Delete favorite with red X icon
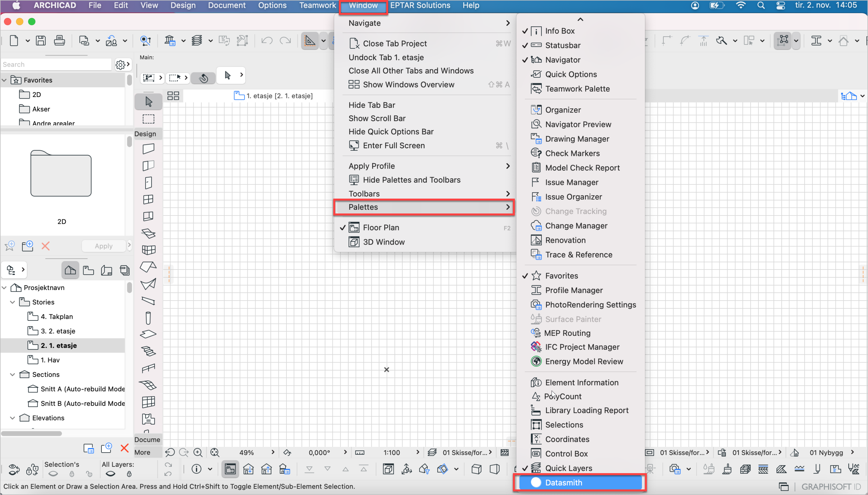 46,246
